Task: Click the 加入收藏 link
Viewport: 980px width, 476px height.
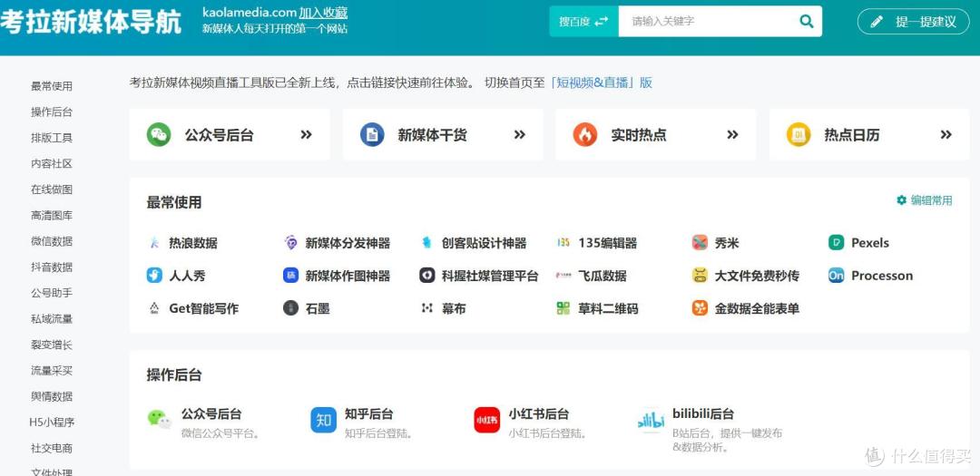Action: 323,13
